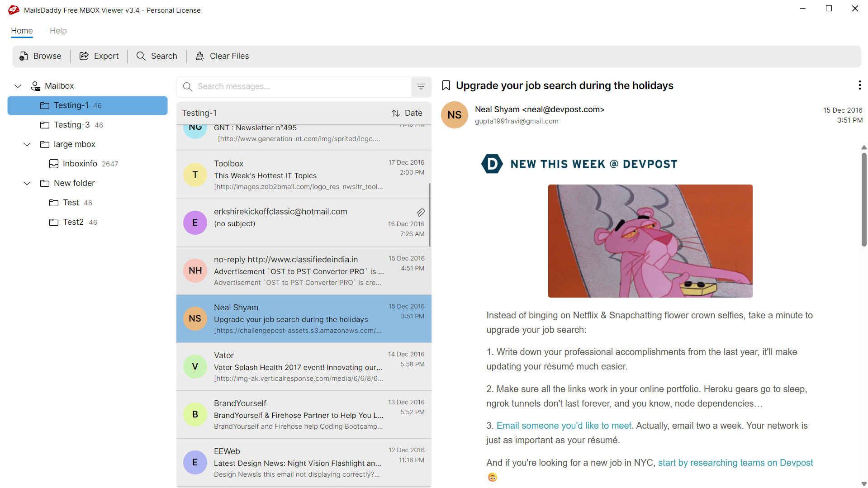The image size is (868, 488).
Task: Click the MailsDaddy app logo in title bar
Action: [14, 10]
